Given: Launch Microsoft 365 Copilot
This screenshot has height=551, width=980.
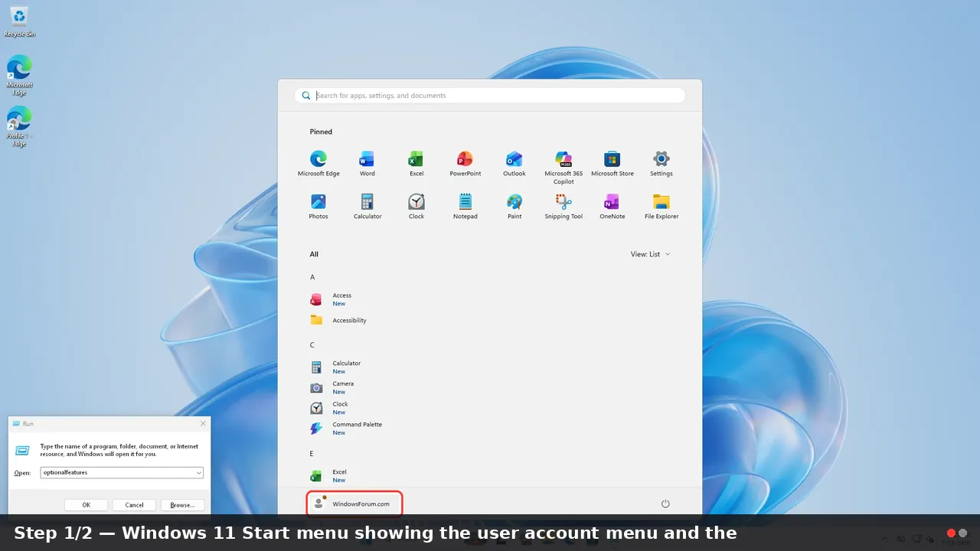Looking at the screenshot, I should [563, 168].
